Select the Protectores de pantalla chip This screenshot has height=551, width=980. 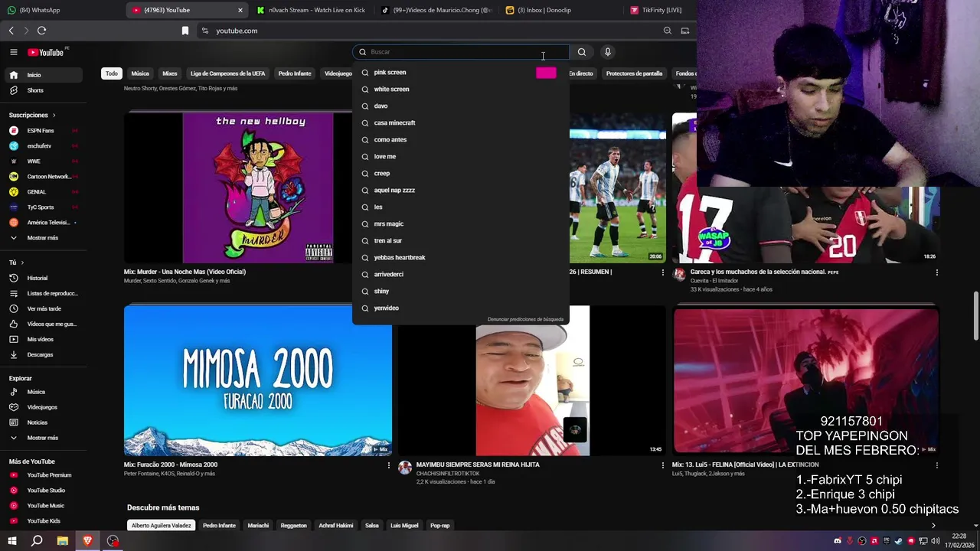tap(634, 73)
